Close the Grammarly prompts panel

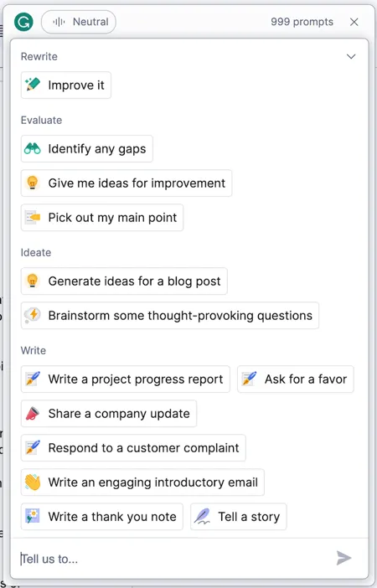(x=354, y=22)
